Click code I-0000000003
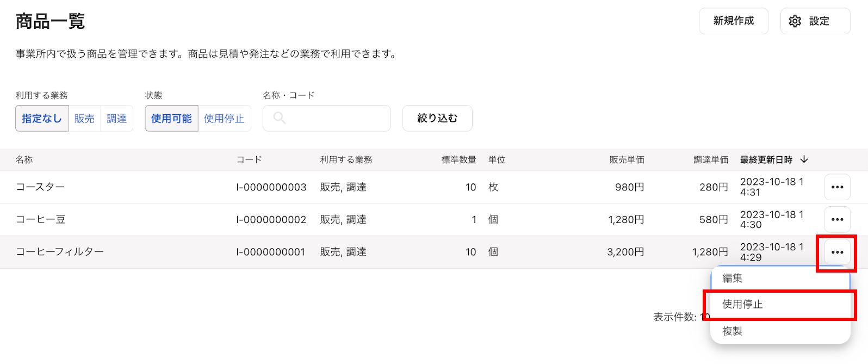Image resolution: width=868 pixels, height=364 pixels. [271, 187]
